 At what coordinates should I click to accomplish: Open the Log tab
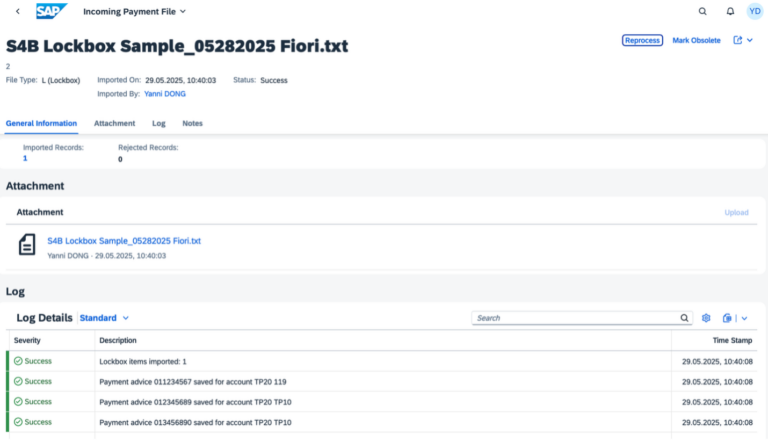pos(158,123)
